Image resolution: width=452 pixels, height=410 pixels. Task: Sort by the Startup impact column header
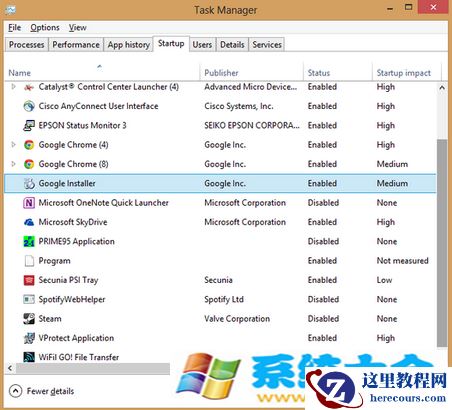point(407,73)
